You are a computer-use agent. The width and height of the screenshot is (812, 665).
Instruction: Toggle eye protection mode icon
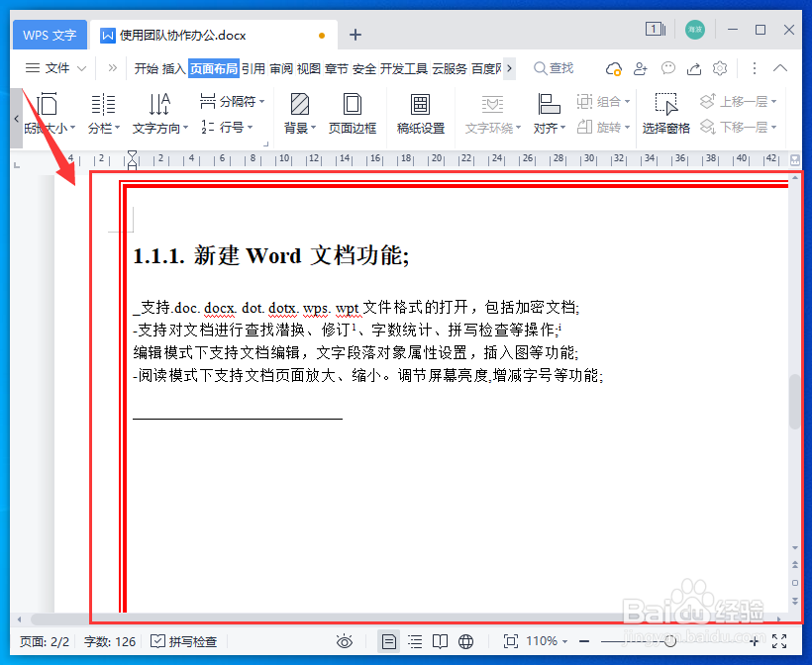click(345, 641)
